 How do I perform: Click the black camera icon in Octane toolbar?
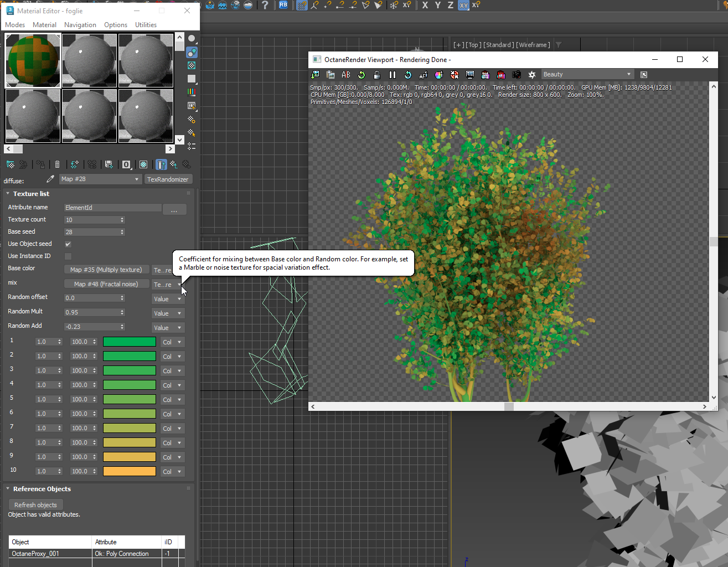tap(517, 75)
